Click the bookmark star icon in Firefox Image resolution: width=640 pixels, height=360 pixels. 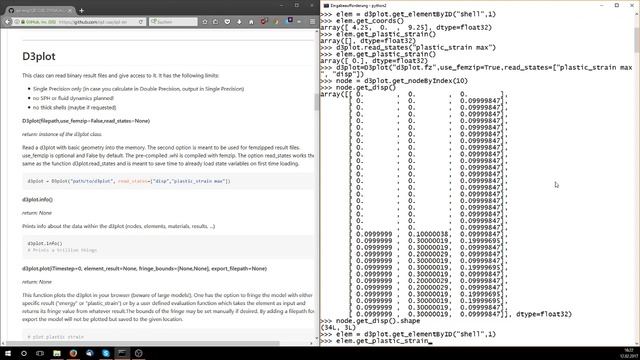tap(204, 22)
